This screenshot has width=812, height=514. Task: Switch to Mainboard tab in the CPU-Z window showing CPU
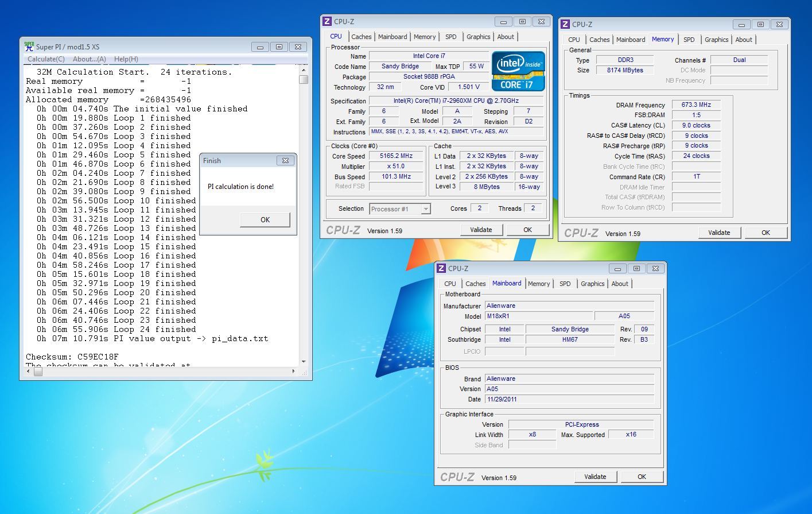pyautogui.click(x=393, y=37)
